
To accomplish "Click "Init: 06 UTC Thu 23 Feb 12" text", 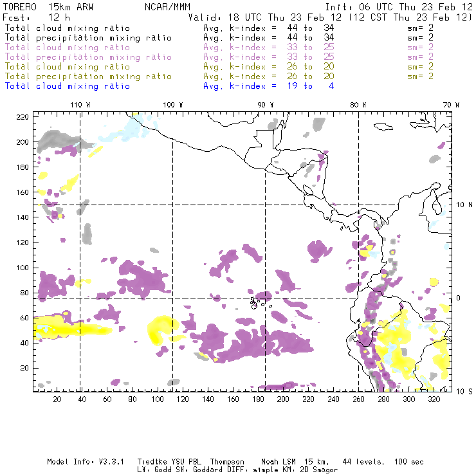I will click(x=399, y=7).
